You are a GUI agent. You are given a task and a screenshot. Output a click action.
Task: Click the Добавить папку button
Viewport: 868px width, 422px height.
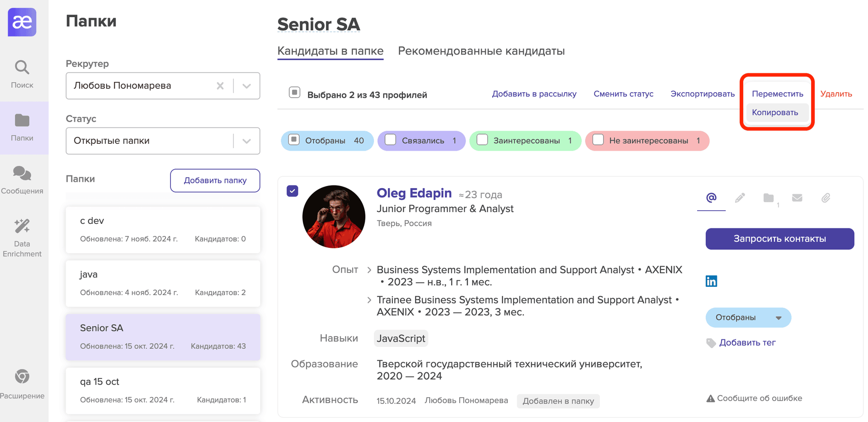tap(215, 180)
